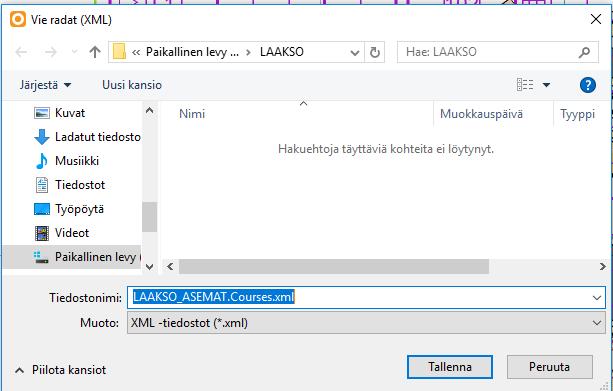This screenshot has height=391, width=613.
Task: Click the navigation pane scroll up arrow
Action: [149, 111]
